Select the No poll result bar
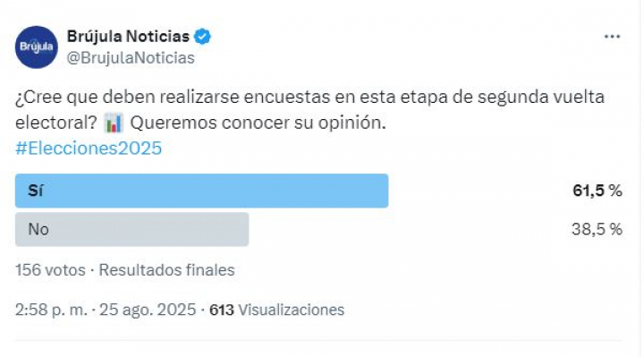The width and height of the screenshot is (644, 357). click(131, 229)
